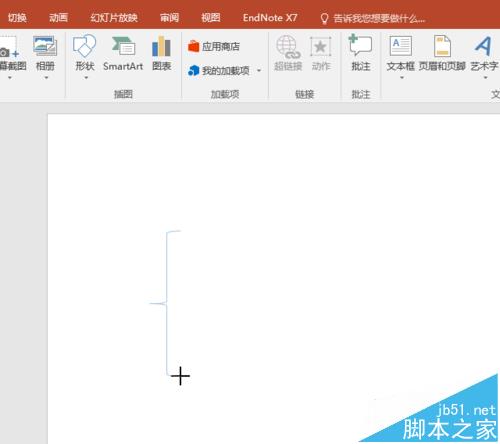Screen dimensions: 500x444
Task: Open the 审阅 ribbon tab
Action: [169, 18]
